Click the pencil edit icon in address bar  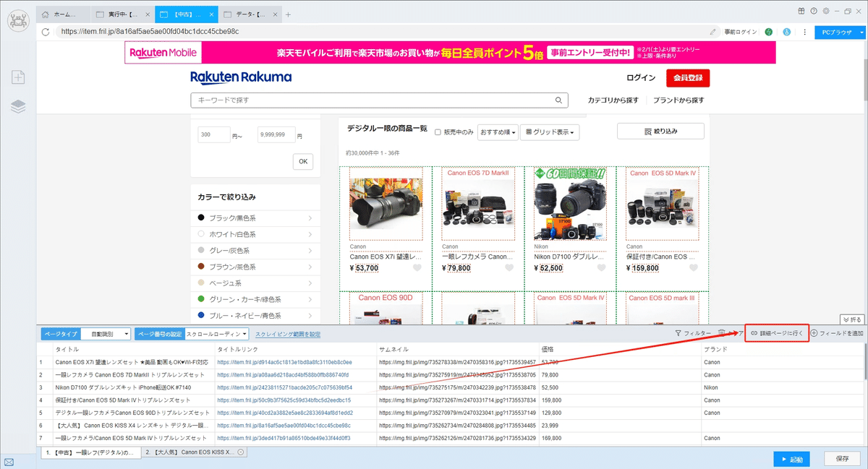(713, 32)
